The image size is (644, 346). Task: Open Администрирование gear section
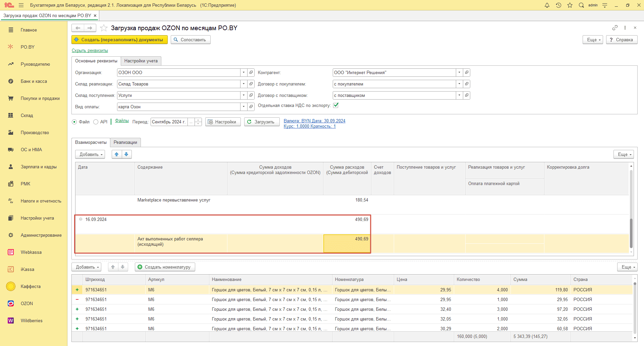point(34,235)
